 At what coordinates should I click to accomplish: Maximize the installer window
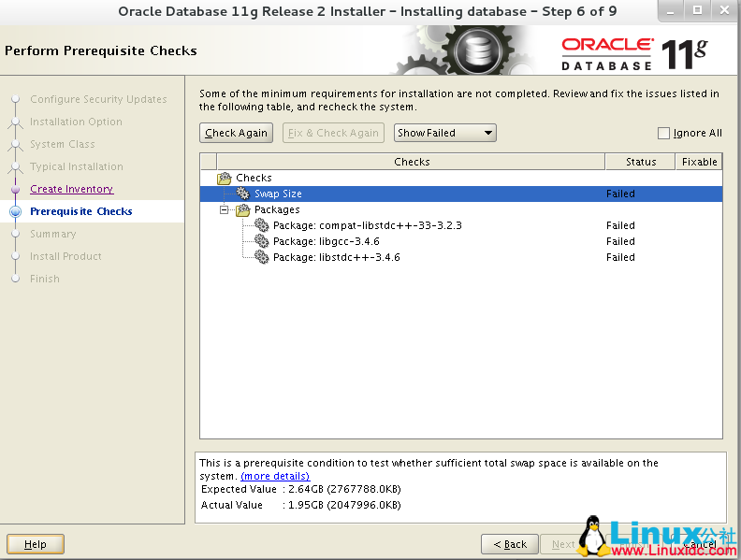(x=698, y=10)
